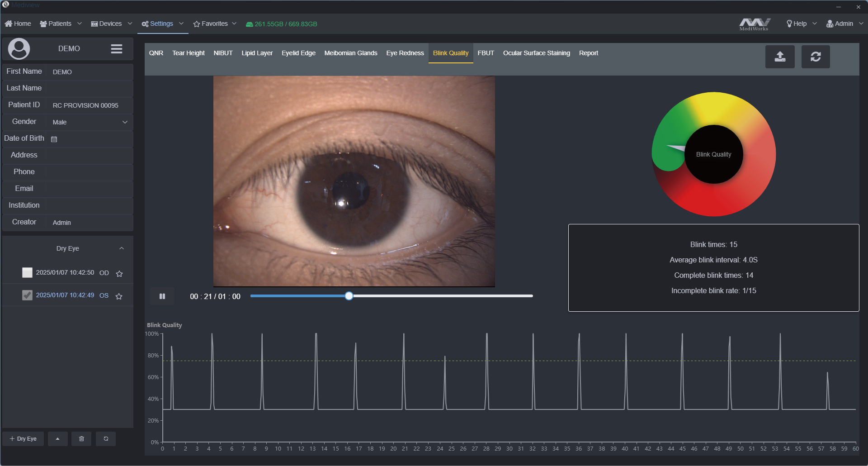Click the patient avatar icon
Image resolution: width=868 pixels, height=466 pixels.
point(19,49)
